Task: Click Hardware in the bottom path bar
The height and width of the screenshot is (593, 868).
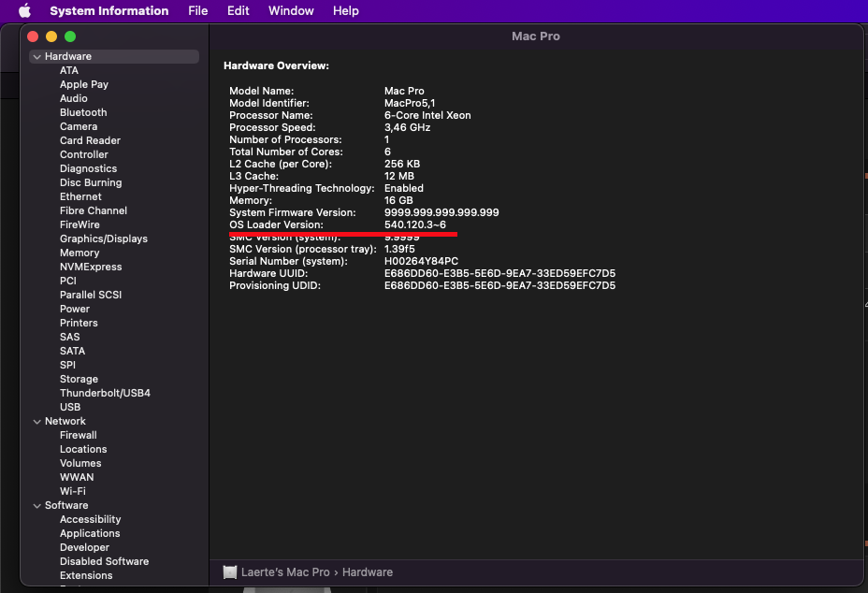Action: pyautogui.click(x=368, y=572)
